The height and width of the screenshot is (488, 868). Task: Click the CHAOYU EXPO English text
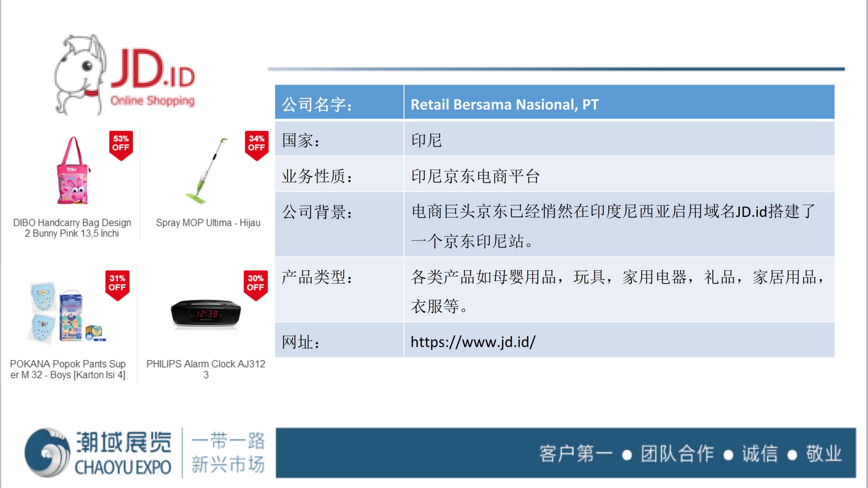123,468
